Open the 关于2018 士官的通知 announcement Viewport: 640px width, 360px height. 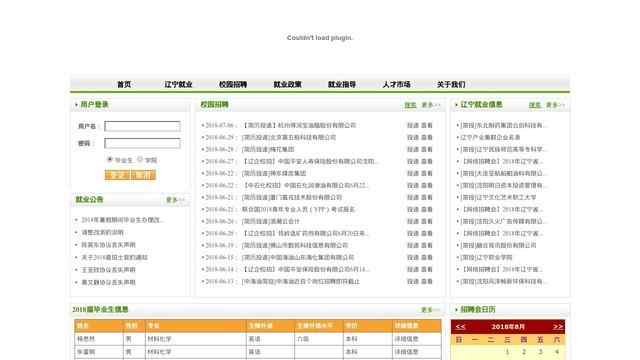[114, 258]
